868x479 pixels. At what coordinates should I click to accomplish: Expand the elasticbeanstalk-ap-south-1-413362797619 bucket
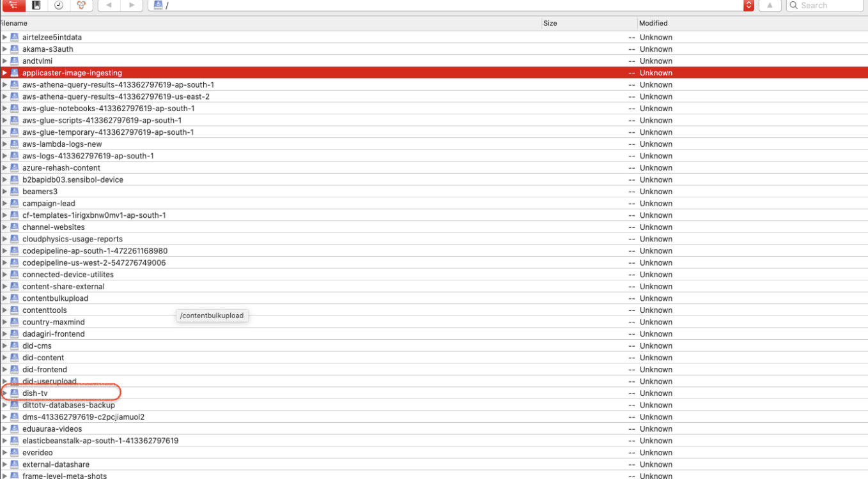click(x=4, y=441)
